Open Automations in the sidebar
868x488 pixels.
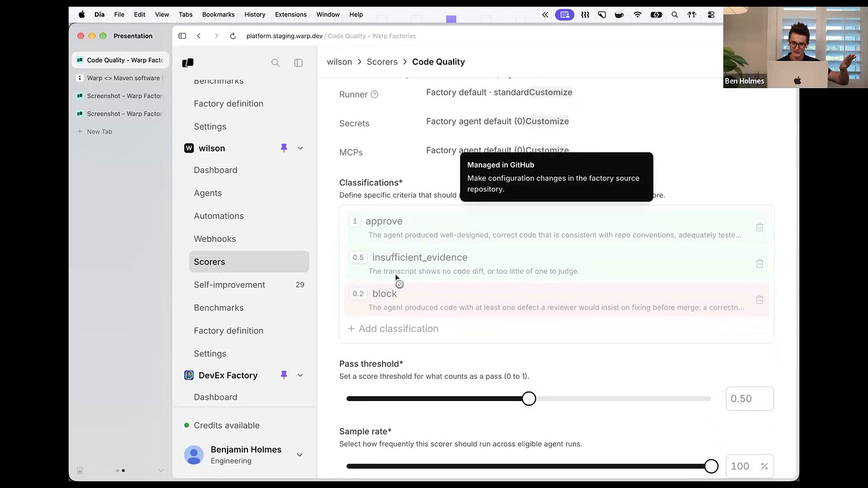click(x=249, y=216)
